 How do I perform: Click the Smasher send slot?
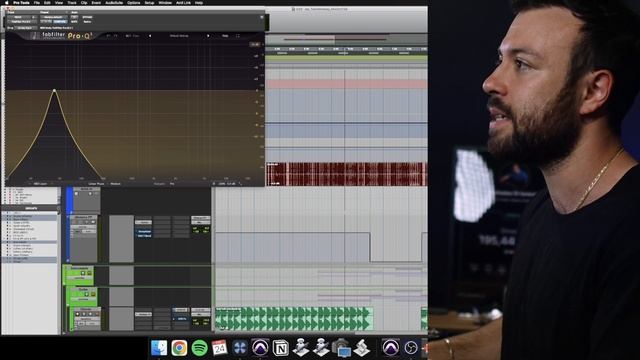(x=144, y=231)
